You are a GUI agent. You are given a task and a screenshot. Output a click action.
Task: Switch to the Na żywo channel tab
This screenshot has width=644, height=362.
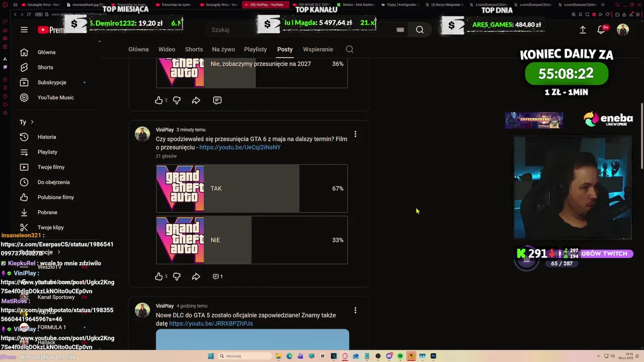pyautogui.click(x=223, y=49)
